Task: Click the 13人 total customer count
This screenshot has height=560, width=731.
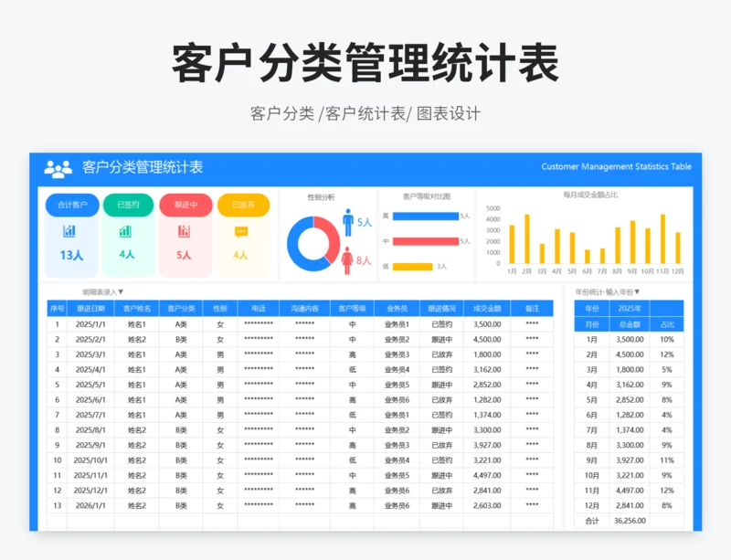Action: pos(71,255)
